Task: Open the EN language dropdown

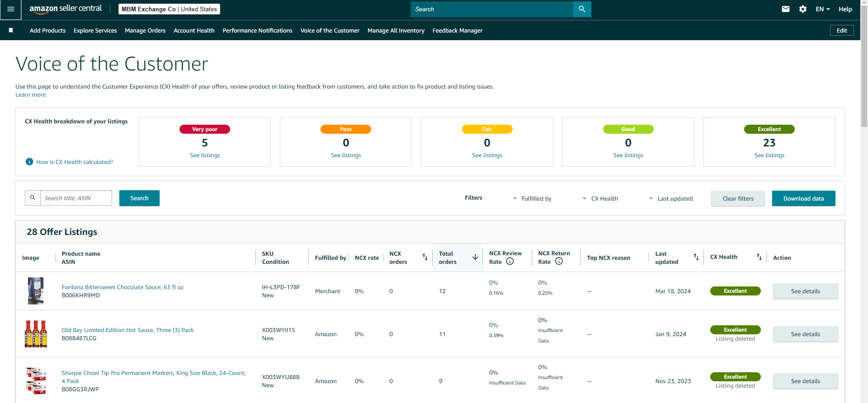Action: point(823,9)
